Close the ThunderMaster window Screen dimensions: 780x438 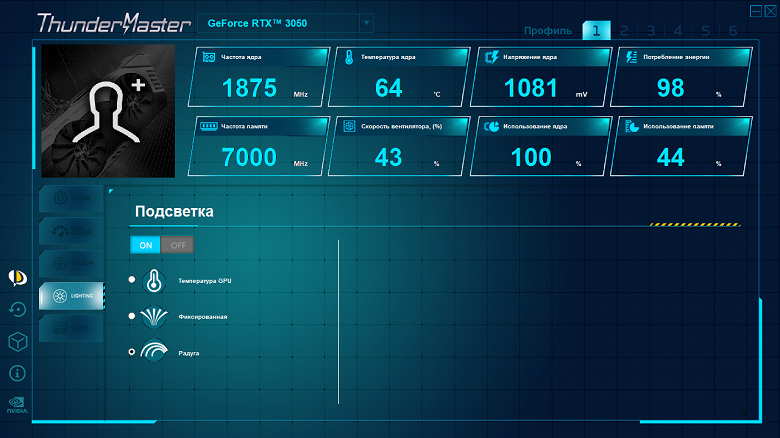(771, 11)
